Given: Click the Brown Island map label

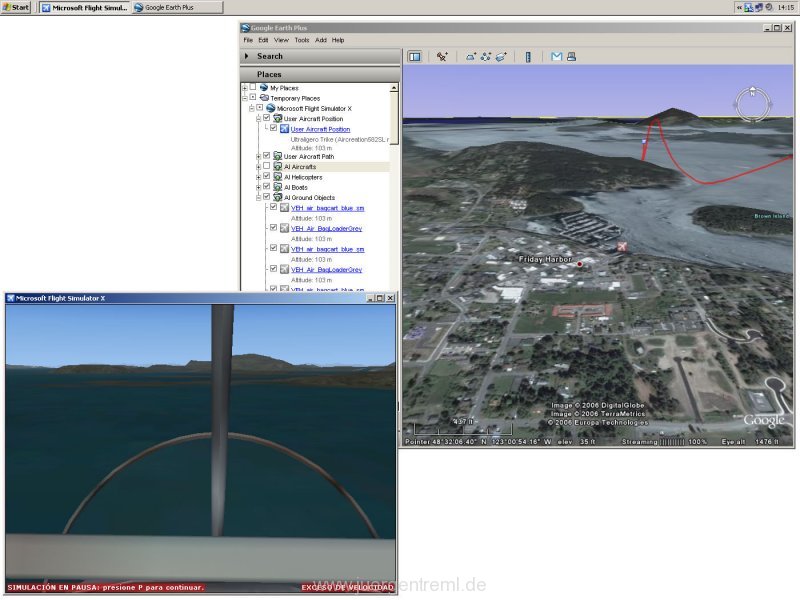Looking at the screenshot, I should click(x=771, y=216).
